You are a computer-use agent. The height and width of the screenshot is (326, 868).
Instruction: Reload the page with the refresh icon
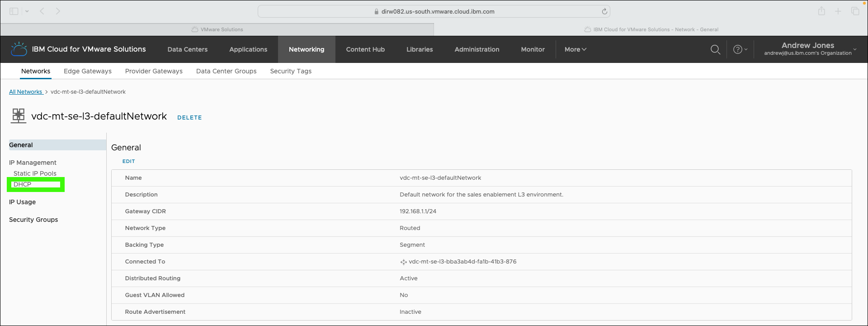click(x=604, y=11)
